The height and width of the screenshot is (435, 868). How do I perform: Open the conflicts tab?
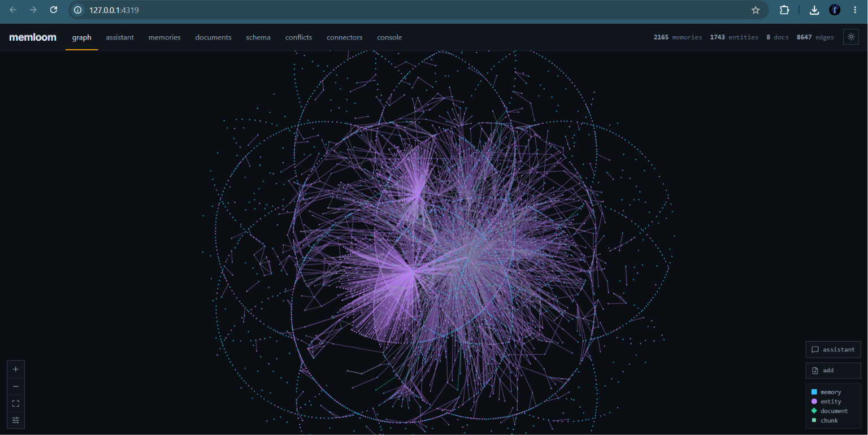(298, 37)
